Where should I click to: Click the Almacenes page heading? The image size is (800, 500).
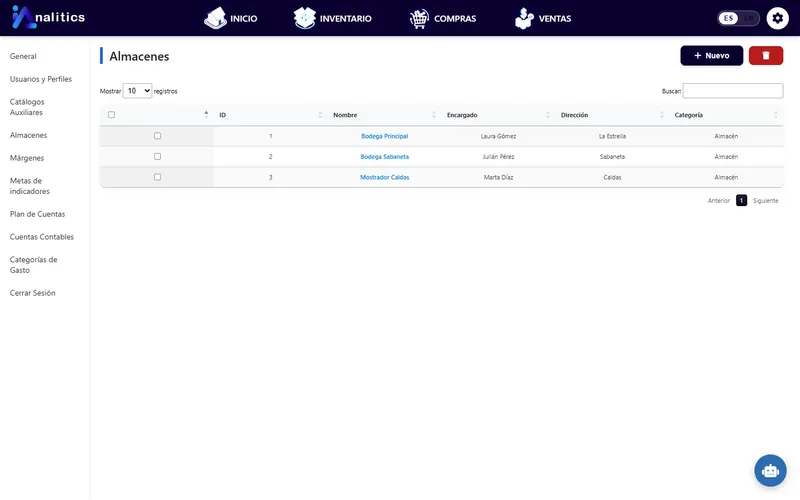point(139,56)
